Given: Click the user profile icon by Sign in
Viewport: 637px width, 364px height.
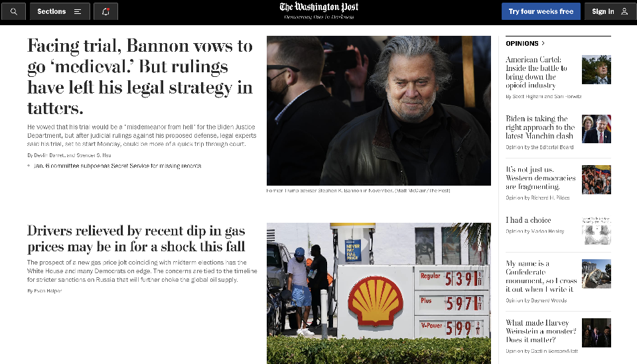Looking at the screenshot, I should pos(624,11).
